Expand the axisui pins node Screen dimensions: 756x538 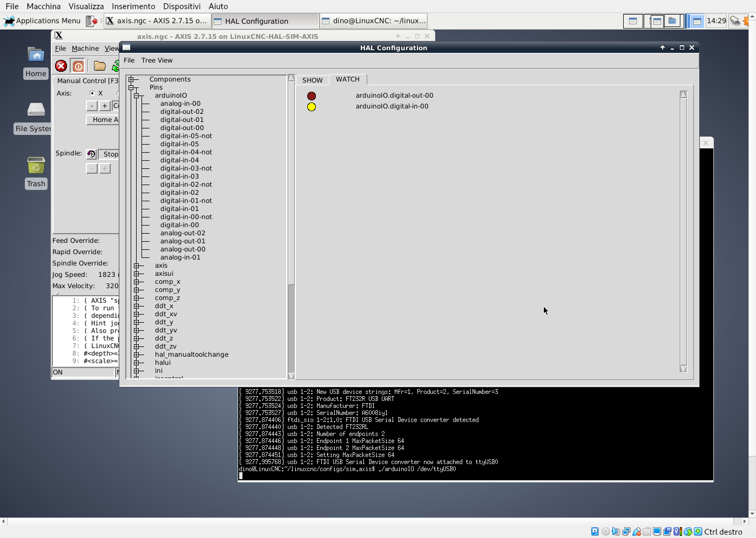(x=136, y=274)
